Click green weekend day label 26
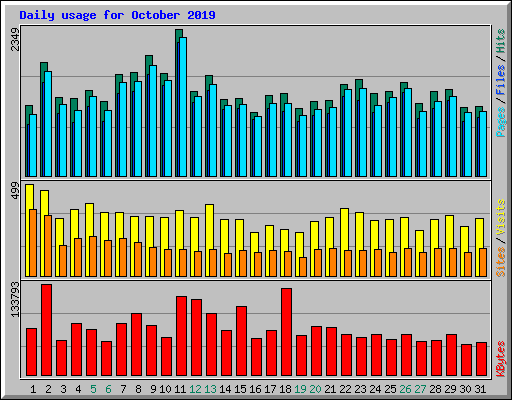 tap(405, 389)
